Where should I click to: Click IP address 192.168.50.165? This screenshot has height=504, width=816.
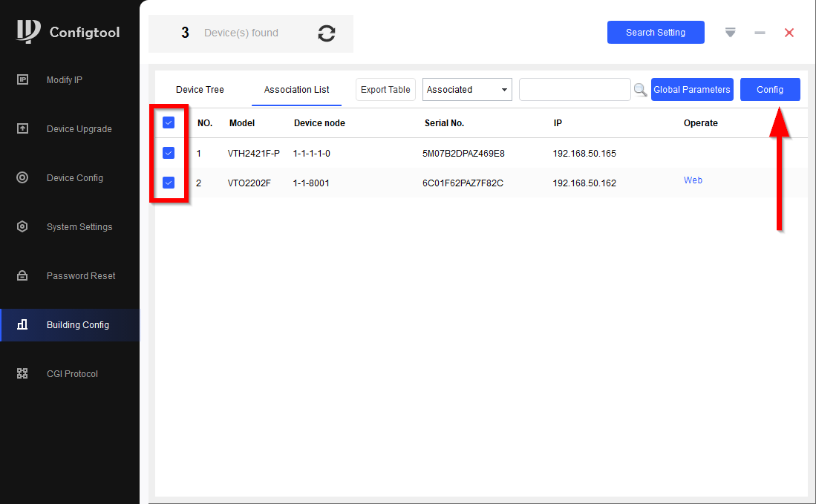pos(584,154)
